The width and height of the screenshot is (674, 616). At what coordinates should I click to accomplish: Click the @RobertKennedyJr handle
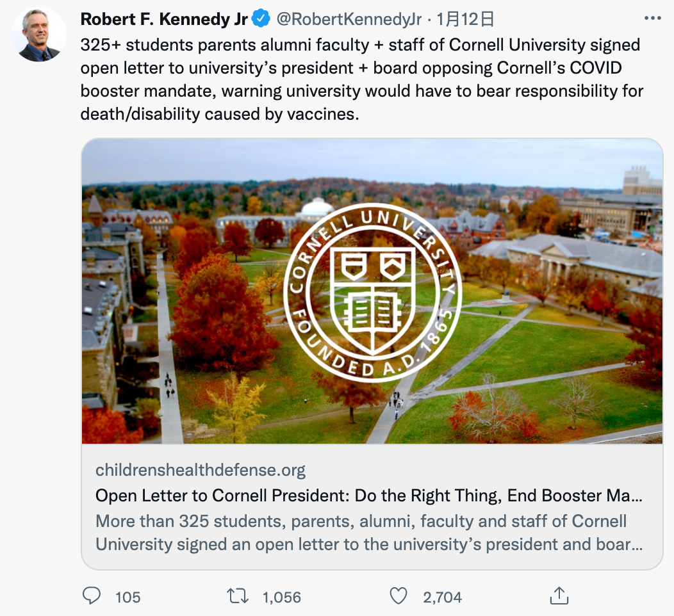click(349, 20)
